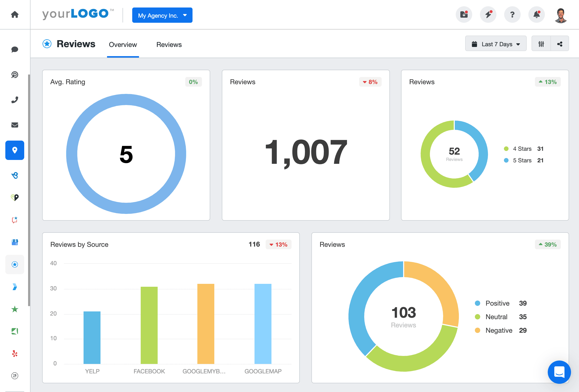Open the Yelp sidebar icon
Image resolution: width=579 pixels, height=392 pixels.
(15, 354)
